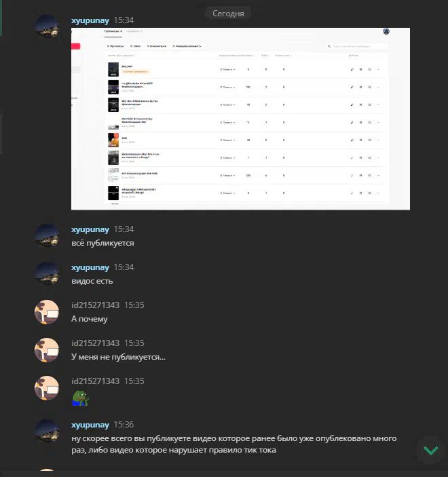
Task: Open id215271343 avatar beside "А почему"
Action: pos(47,312)
